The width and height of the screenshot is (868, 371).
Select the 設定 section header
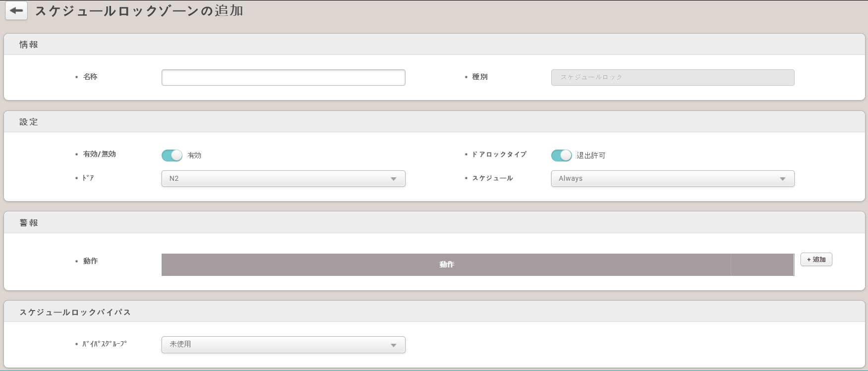[x=29, y=122]
